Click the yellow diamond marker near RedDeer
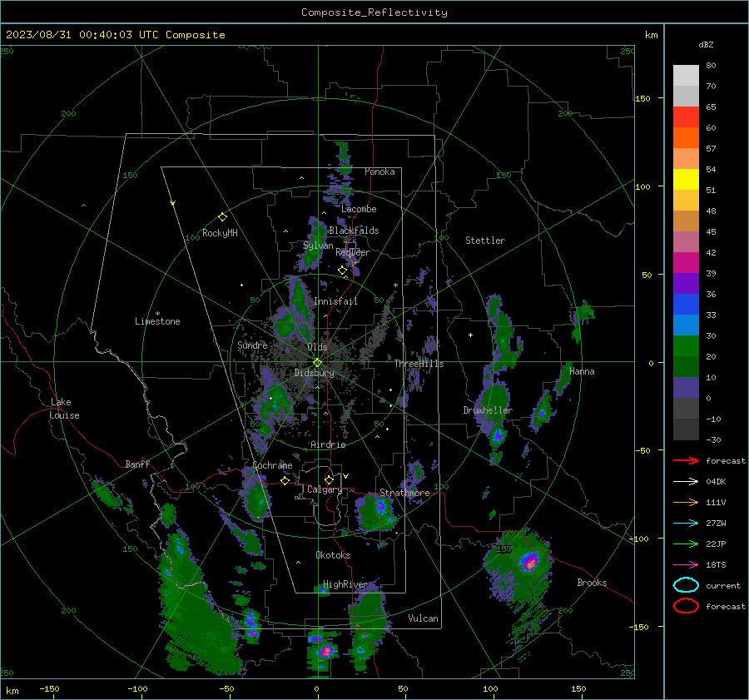 click(342, 271)
